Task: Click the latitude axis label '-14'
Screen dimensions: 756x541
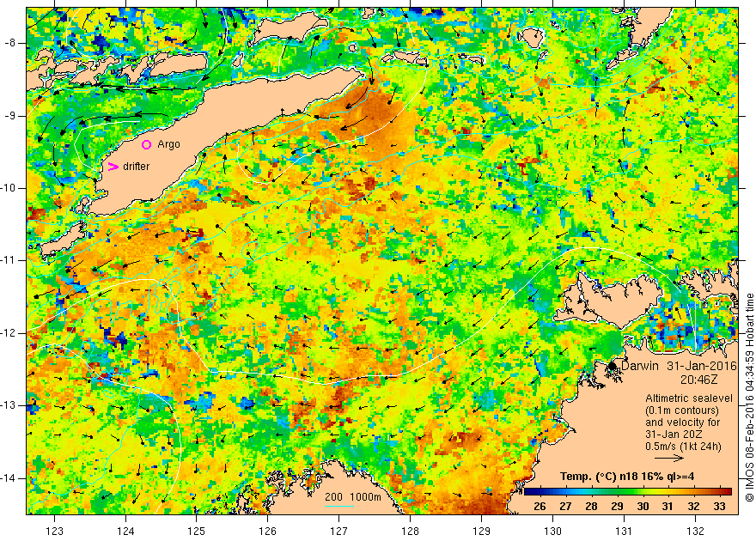Action: coord(8,478)
